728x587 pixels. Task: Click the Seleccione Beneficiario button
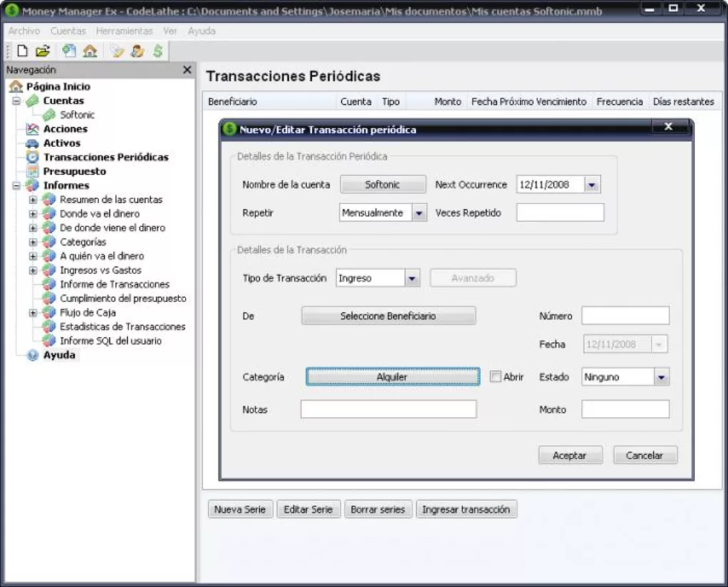[x=388, y=316]
